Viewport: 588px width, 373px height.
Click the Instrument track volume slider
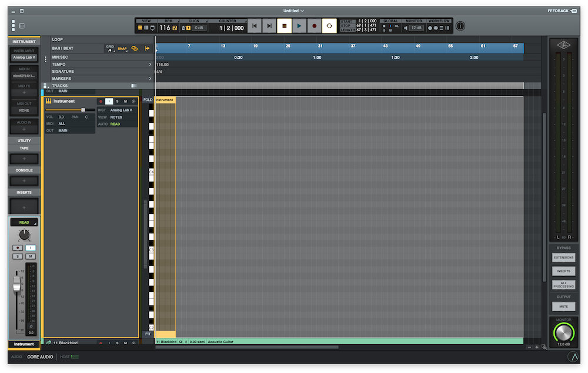click(x=83, y=110)
